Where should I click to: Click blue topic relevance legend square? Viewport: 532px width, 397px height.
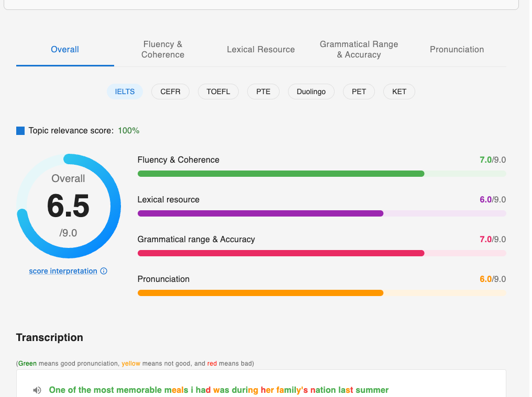20,131
